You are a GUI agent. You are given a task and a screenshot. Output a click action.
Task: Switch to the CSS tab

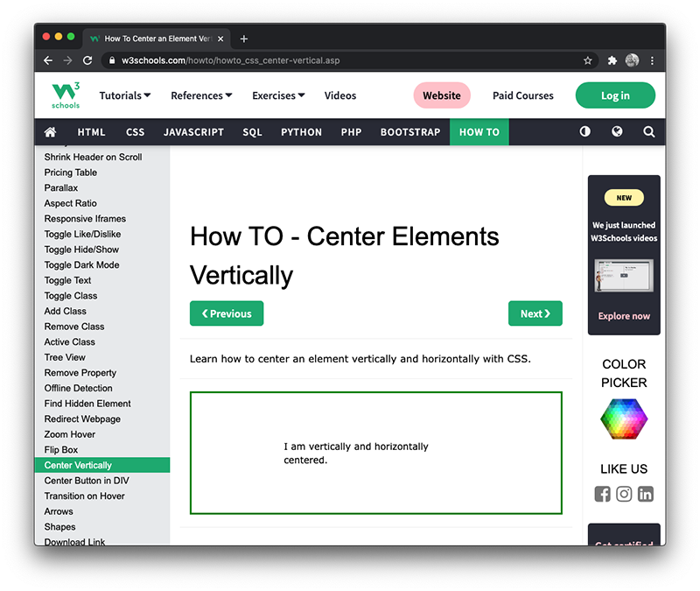click(135, 131)
